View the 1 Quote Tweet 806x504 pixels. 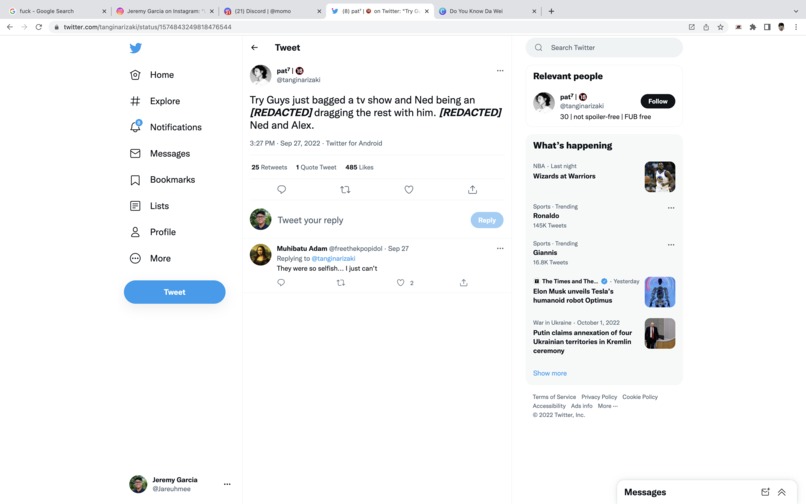click(316, 167)
